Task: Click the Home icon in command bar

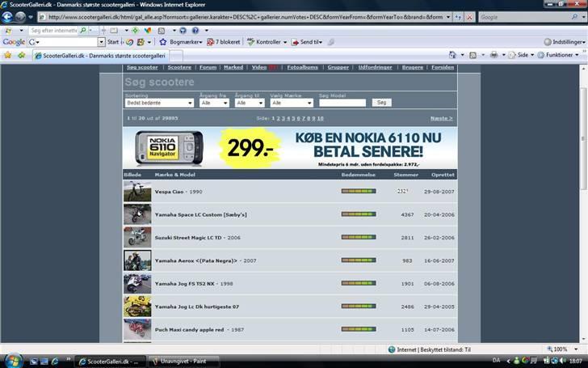Action: coord(452,55)
